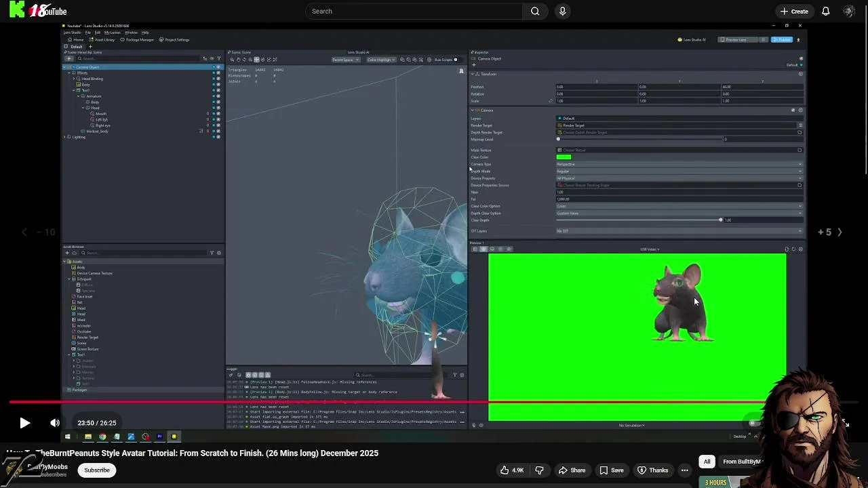Toggle Head Binding enabled checkbox
This screenshot has width=868, height=488.
point(218,79)
